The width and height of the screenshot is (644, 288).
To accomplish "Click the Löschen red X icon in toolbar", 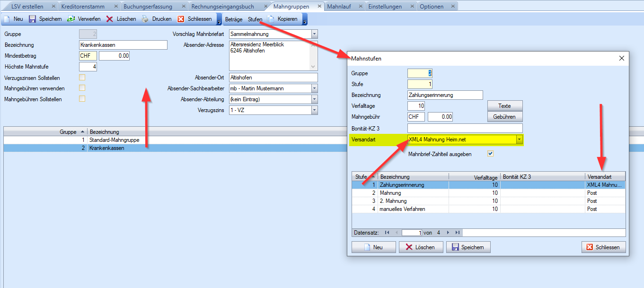I will (109, 19).
